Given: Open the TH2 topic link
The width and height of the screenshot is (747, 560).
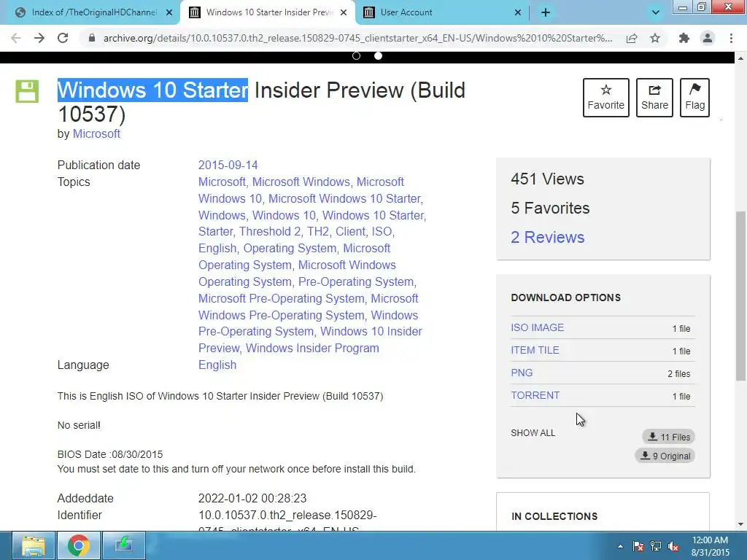Looking at the screenshot, I should click(318, 231).
